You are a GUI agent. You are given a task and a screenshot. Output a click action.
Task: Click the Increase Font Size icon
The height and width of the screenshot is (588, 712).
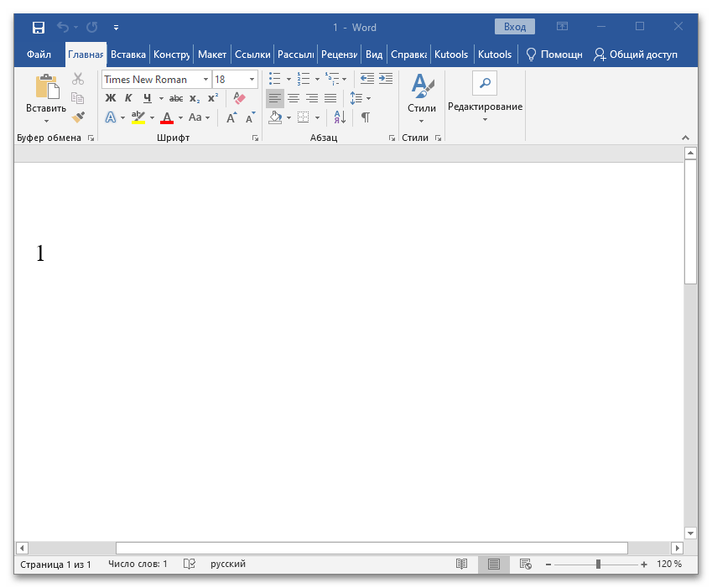(x=231, y=117)
